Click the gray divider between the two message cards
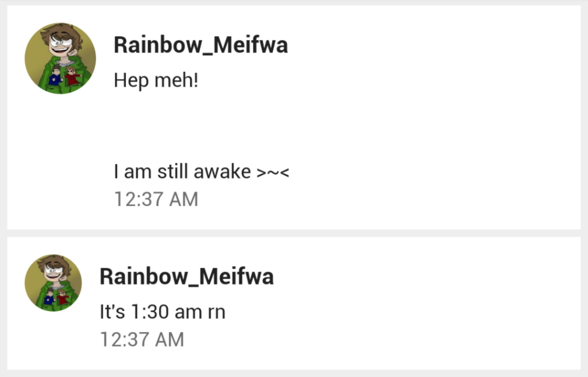Screen dimensions: 588x377 coord(294,233)
